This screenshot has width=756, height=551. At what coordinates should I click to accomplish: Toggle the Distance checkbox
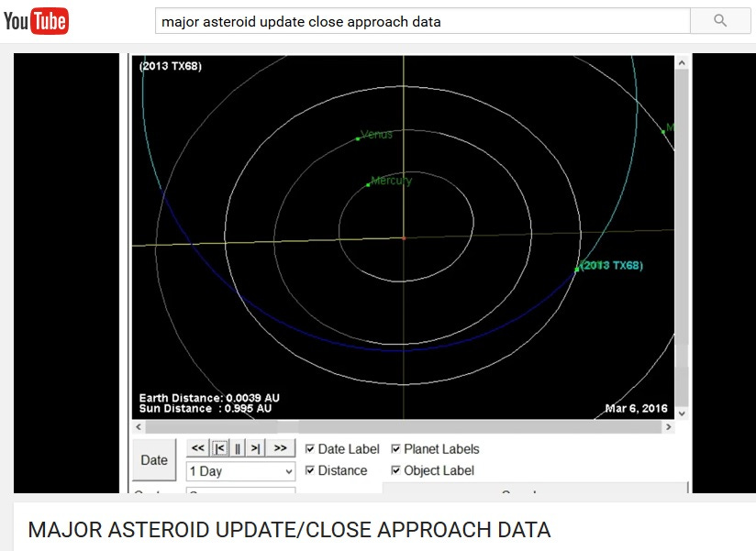[310, 470]
